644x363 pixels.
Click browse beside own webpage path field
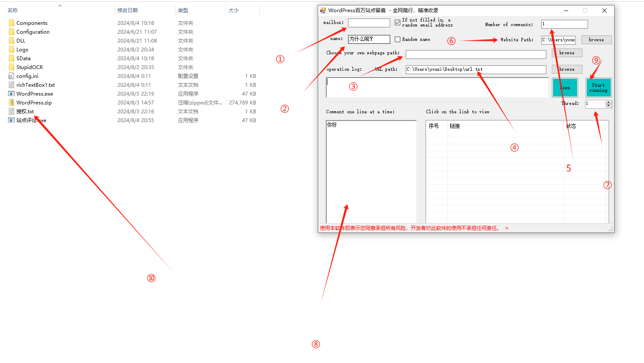567,53
